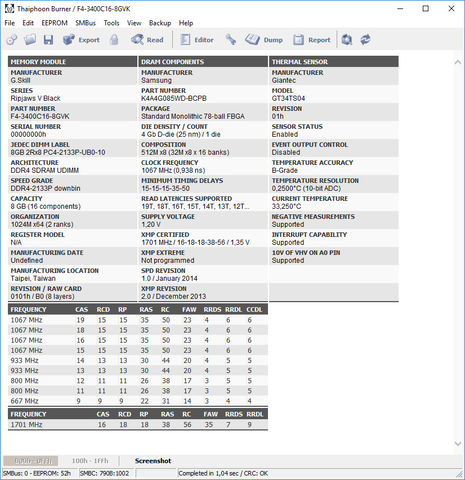Viewport: 465px width, 480px height.
Task: Click the 1701 MHz XMP frequency row
Action: pos(138,425)
